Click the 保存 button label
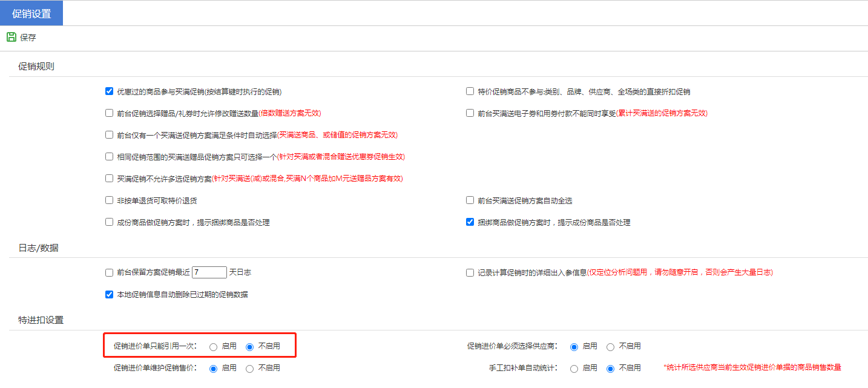The width and height of the screenshot is (868, 388). pos(28,38)
